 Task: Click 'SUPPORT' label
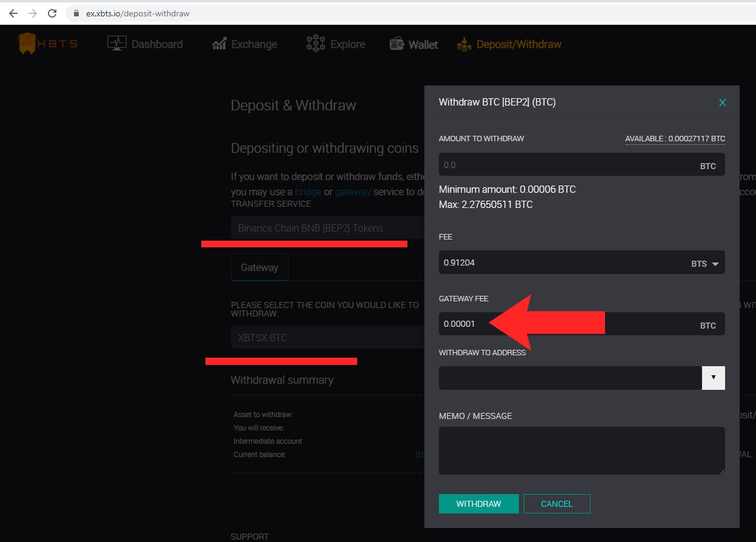click(250, 537)
